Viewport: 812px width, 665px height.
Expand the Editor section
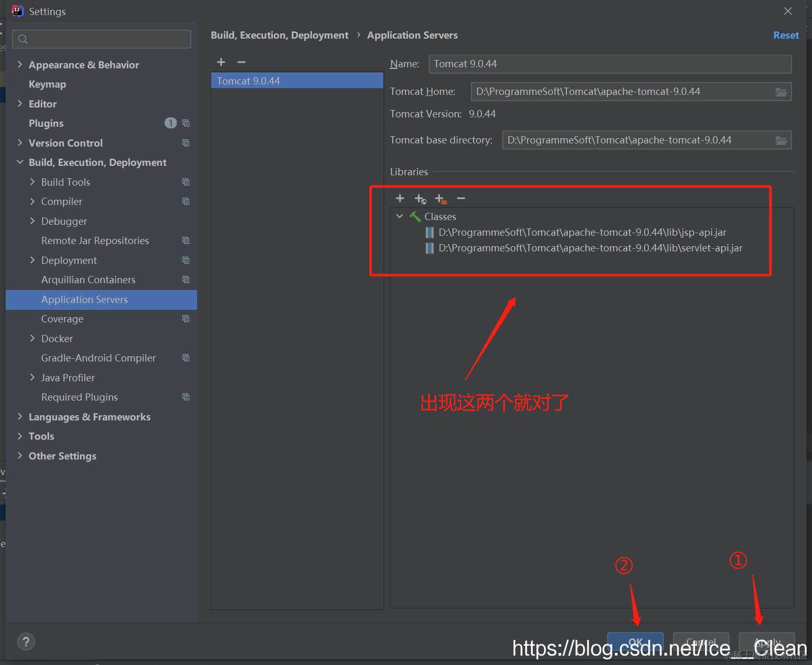(20, 104)
